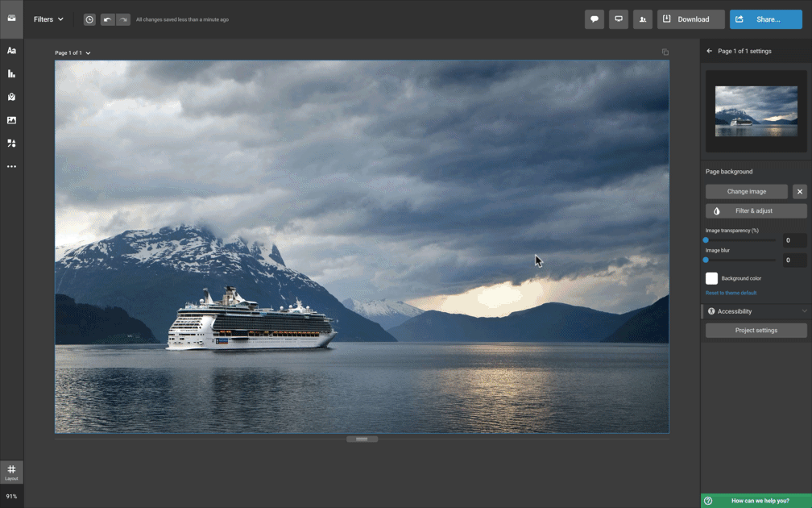Viewport: 812px width, 508px height.
Task: Undo the last change
Action: (107, 19)
